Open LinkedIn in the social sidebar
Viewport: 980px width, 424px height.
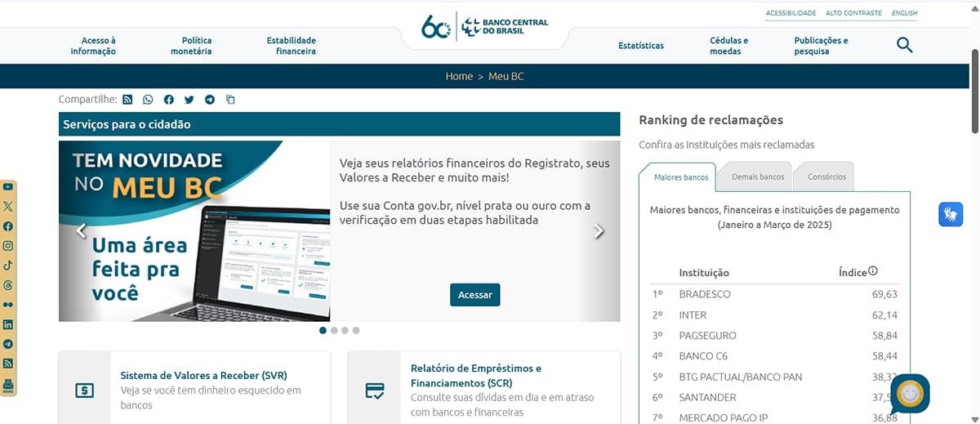point(8,324)
